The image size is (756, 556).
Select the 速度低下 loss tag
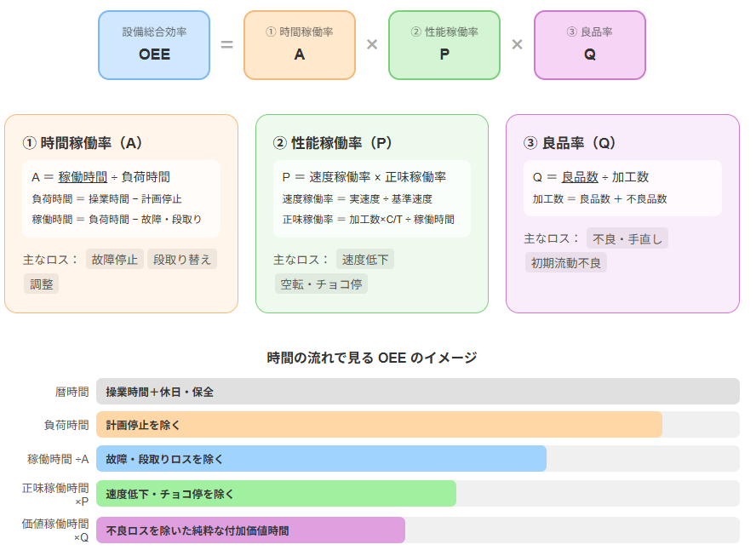point(365,260)
